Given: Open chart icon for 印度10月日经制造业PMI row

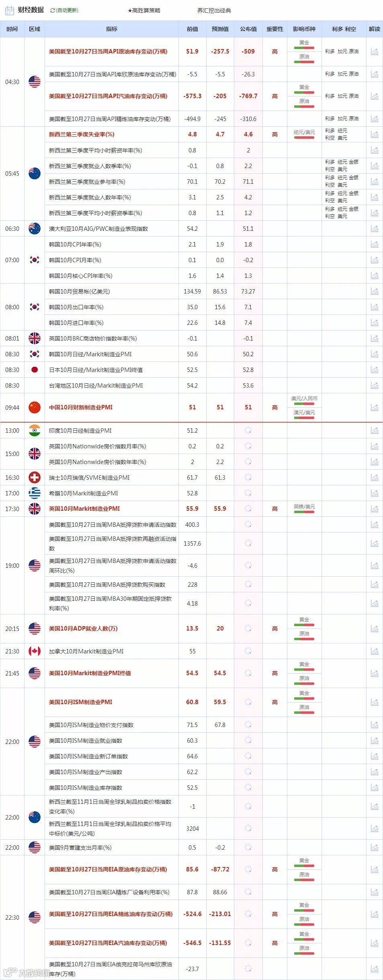Looking at the screenshot, I should pyautogui.click(x=375, y=430).
